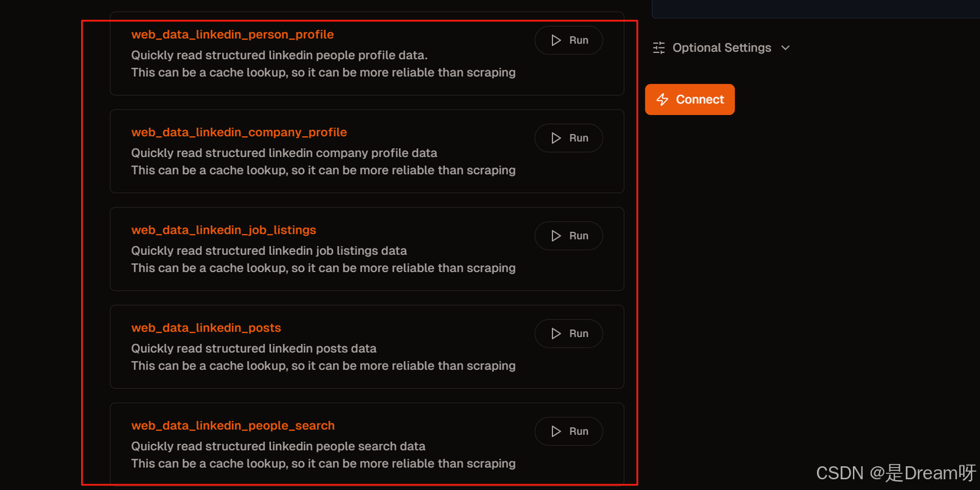Screen dimensions: 980x490
Task: Run the web_data_linkedin_people_search tool
Action: click(569, 432)
